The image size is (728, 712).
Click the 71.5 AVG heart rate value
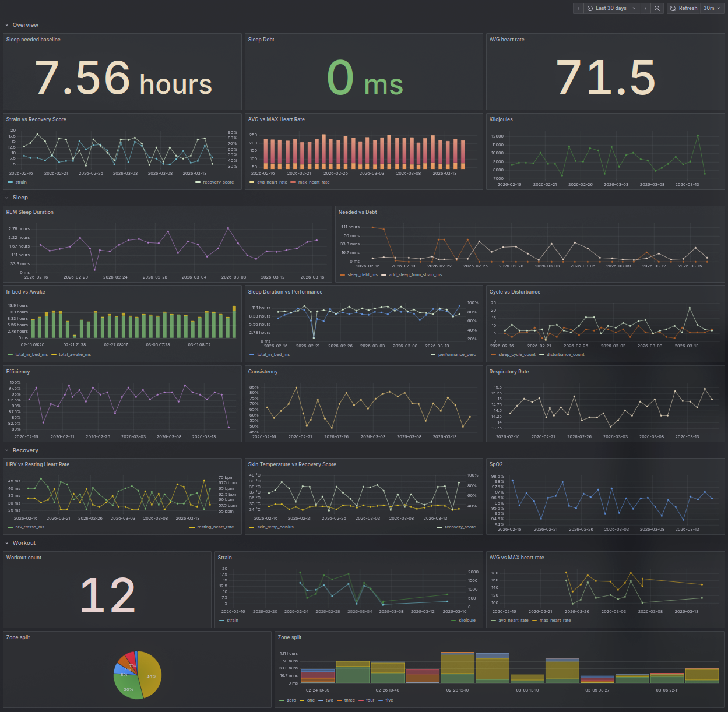(606, 78)
